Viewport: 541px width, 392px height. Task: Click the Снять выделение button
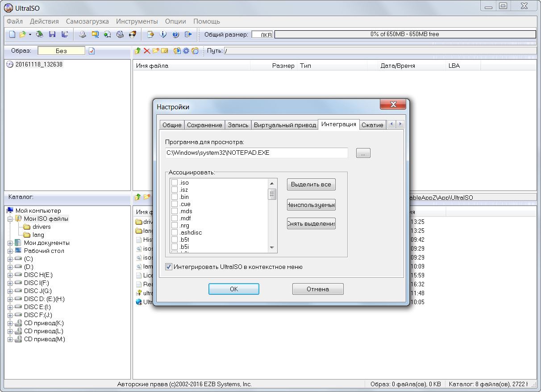[311, 223]
